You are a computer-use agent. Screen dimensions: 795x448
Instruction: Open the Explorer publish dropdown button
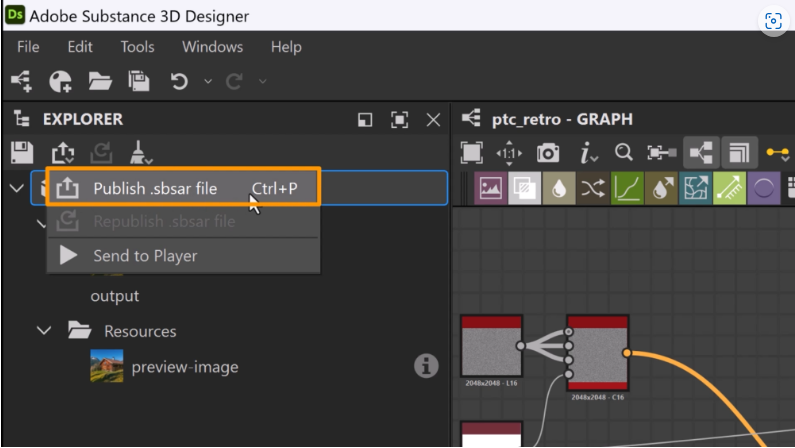tap(63, 153)
